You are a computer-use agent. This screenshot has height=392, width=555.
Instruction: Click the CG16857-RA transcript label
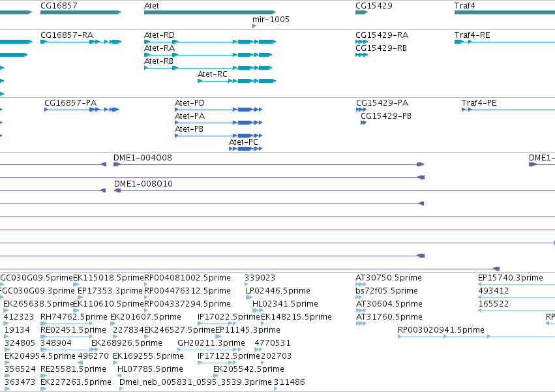click(x=67, y=35)
